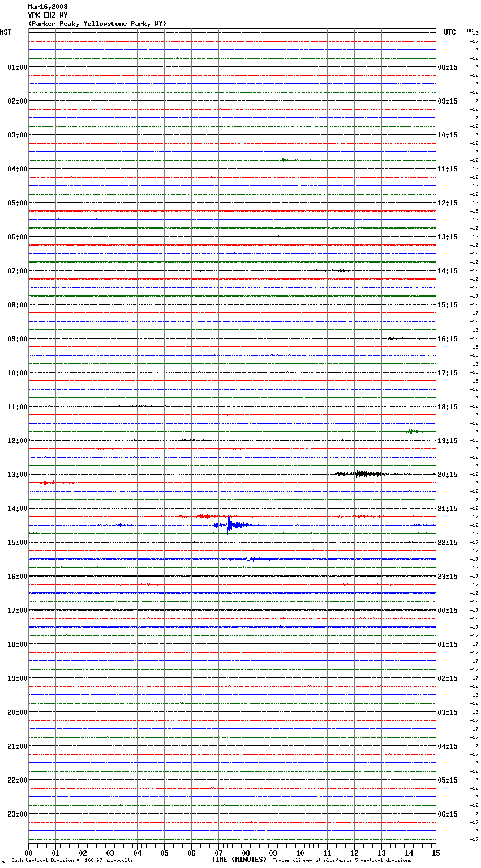The image size is (481, 868).
Task: Click the 18:15 UTC time label
Action: click(x=448, y=407)
